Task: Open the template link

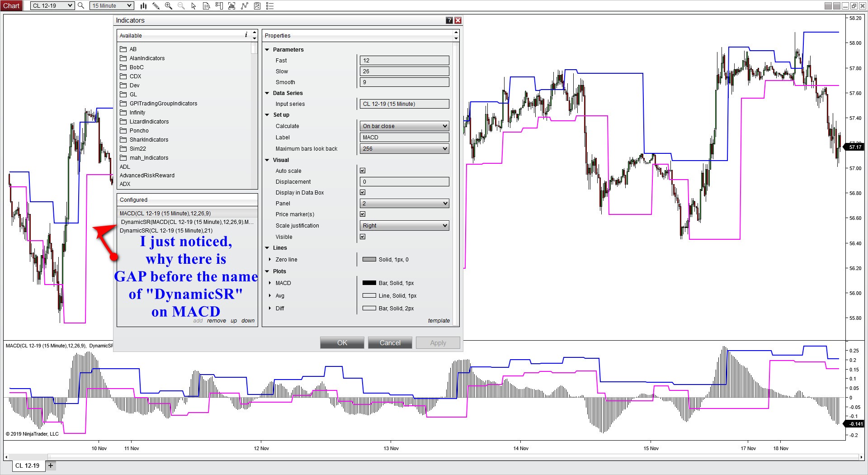Action: (x=439, y=320)
